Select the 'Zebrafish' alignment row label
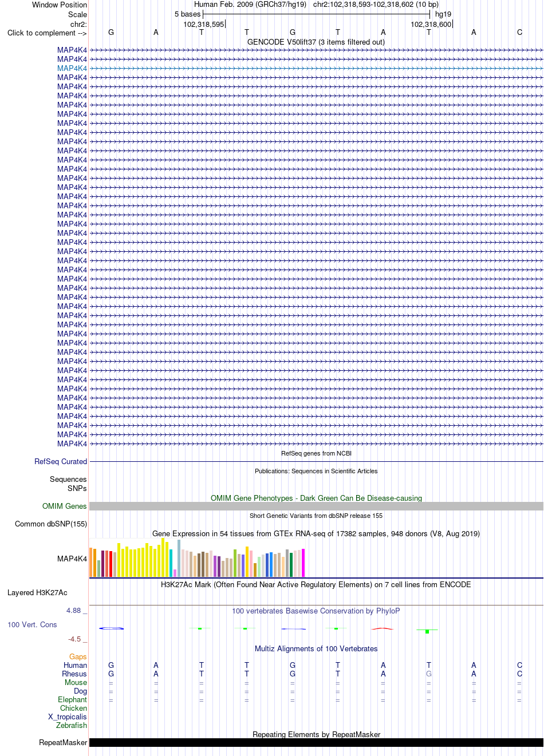 coord(72,725)
